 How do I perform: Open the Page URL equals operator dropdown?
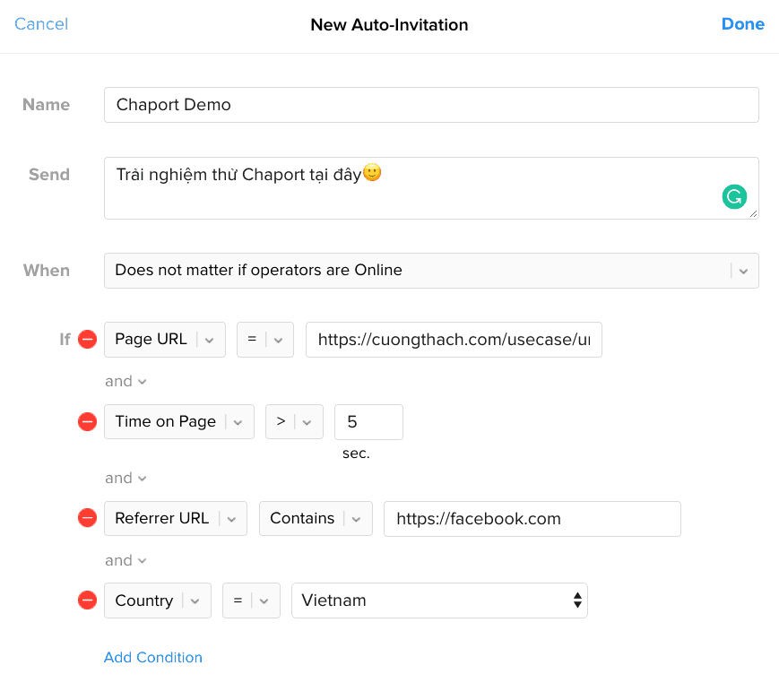(x=265, y=340)
